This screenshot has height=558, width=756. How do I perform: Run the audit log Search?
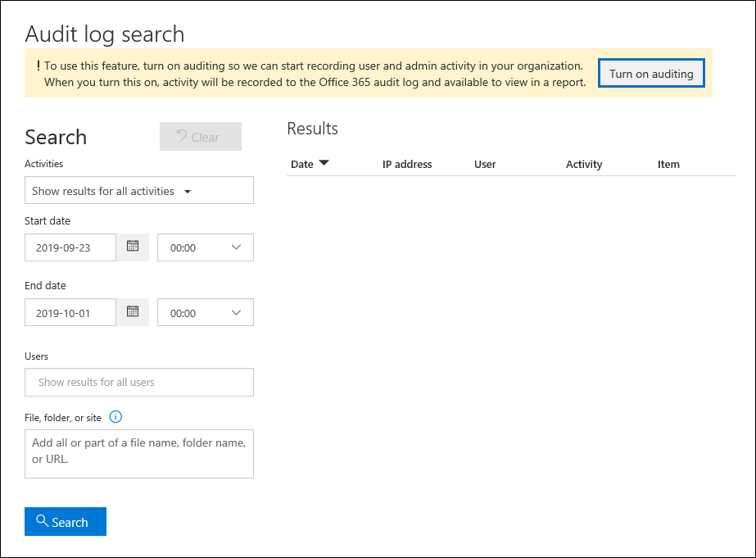(x=65, y=521)
